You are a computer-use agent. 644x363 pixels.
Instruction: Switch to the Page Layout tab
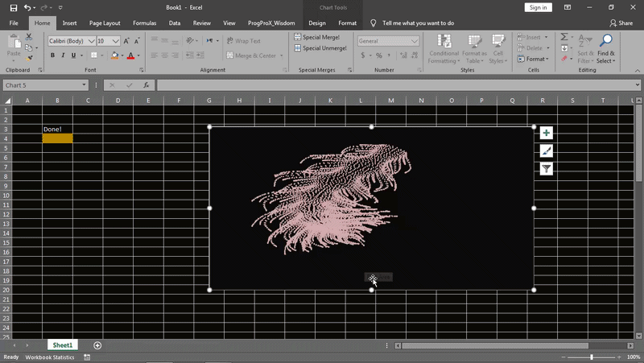point(105,23)
